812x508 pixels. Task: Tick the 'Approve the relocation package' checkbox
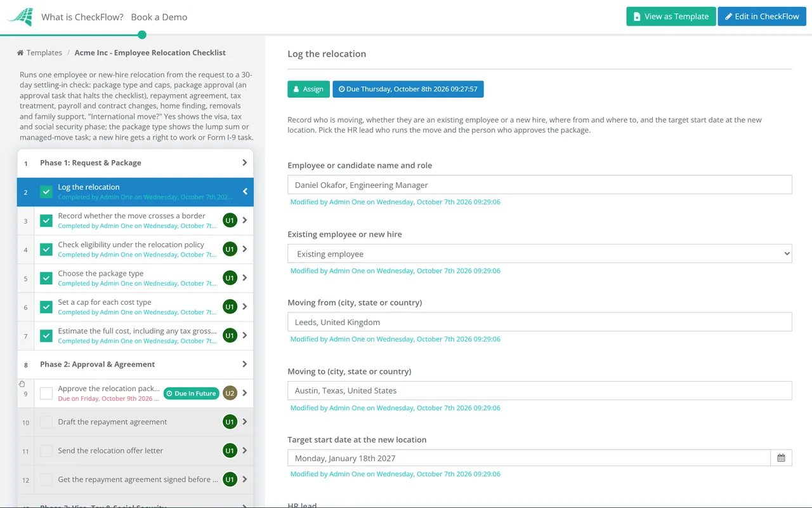coord(46,393)
